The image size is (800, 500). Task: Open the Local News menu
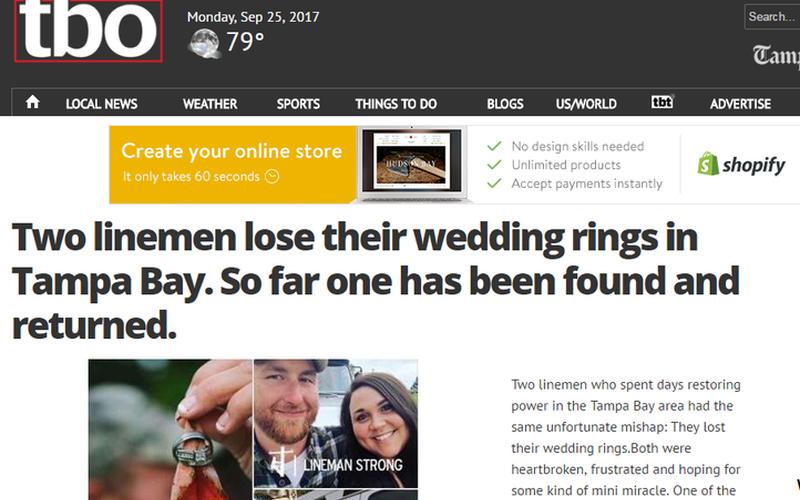click(102, 104)
